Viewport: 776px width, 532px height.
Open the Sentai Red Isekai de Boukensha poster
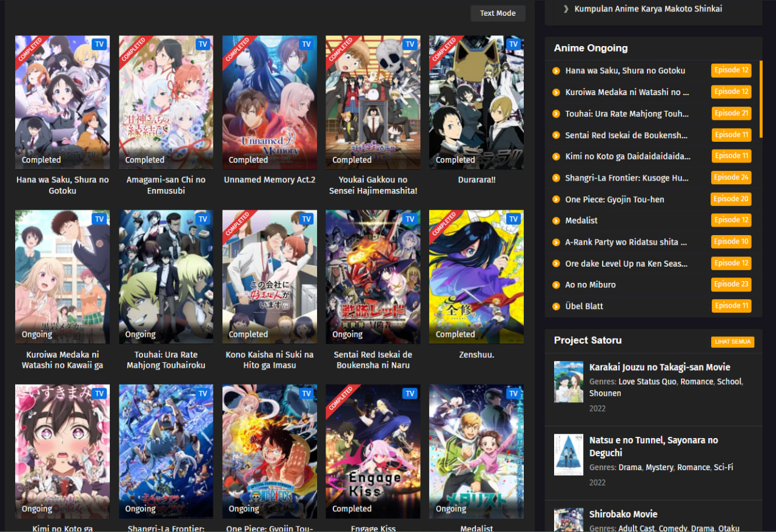[373, 277]
